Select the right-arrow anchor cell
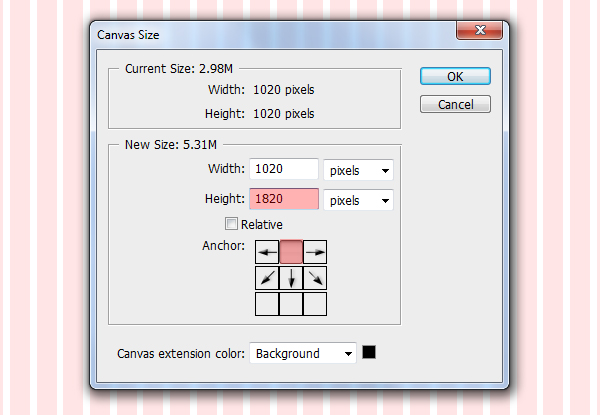This screenshot has width=600, height=415. [x=315, y=252]
